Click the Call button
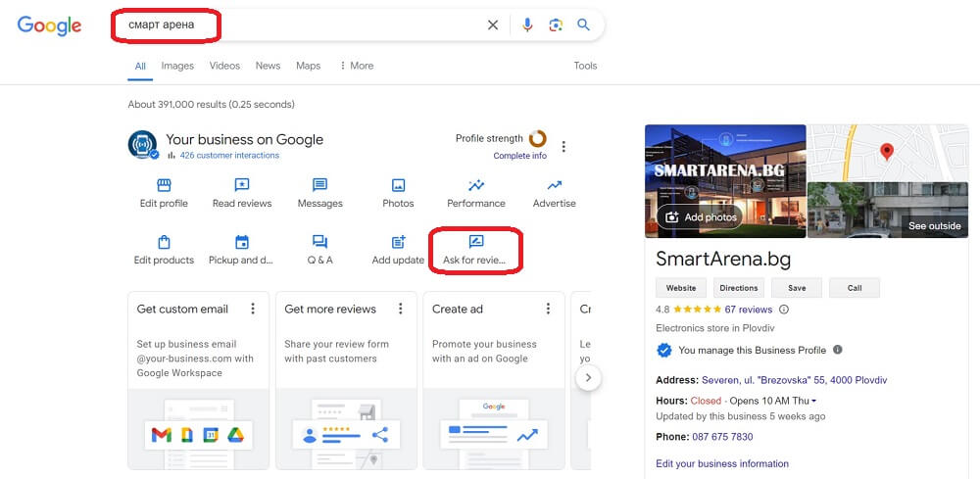This screenshot has height=479, width=980. (x=855, y=288)
